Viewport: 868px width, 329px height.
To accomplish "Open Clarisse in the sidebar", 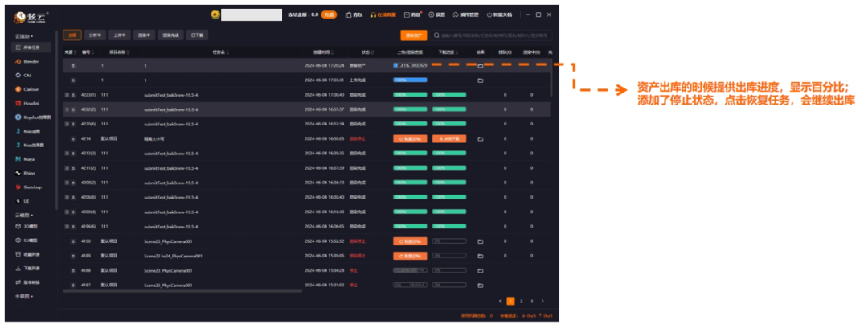I will click(27, 89).
